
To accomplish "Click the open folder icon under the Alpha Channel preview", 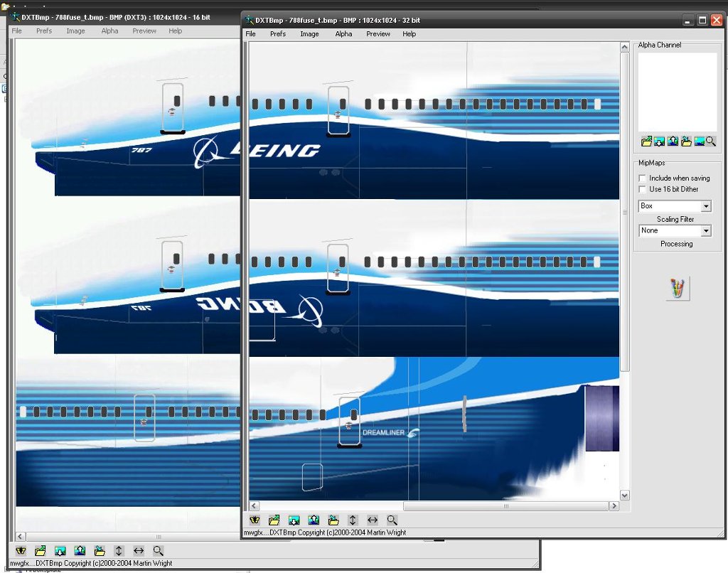I will coord(646,141).
